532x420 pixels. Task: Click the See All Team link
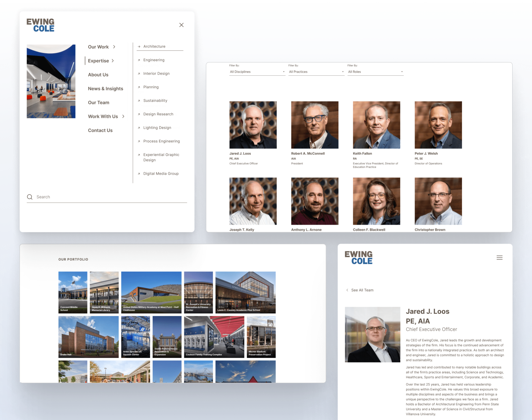[x=362, y=290]
